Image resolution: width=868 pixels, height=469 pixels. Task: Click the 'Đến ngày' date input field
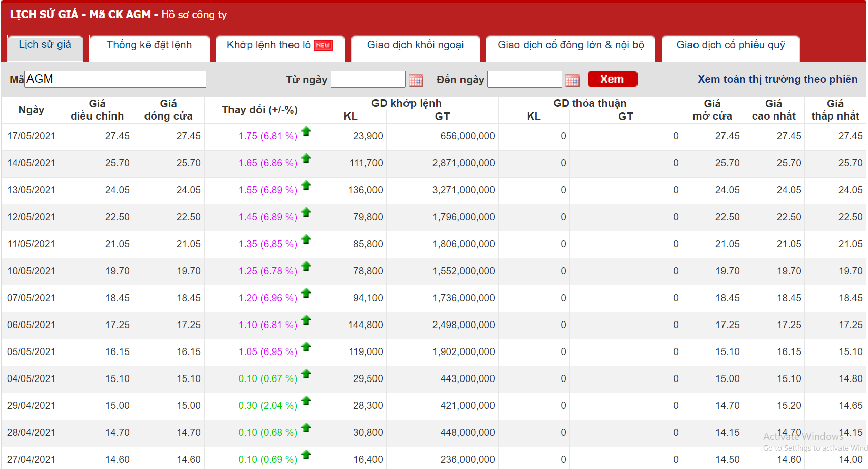(524, 80)
